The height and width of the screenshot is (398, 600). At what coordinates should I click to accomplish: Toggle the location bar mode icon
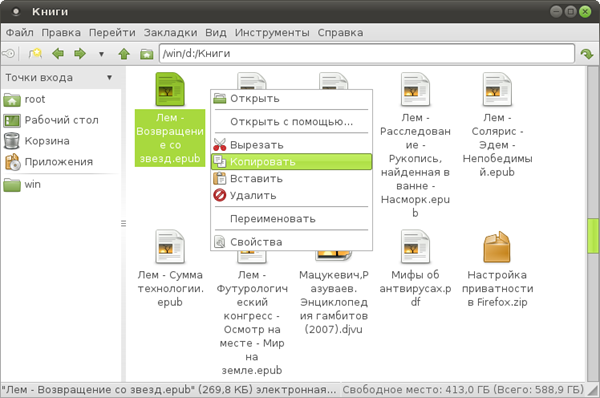point(9,54)
